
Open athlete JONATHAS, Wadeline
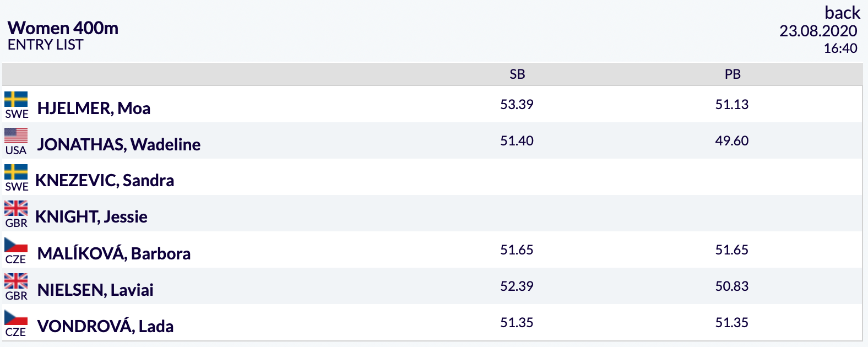(119, 144)
